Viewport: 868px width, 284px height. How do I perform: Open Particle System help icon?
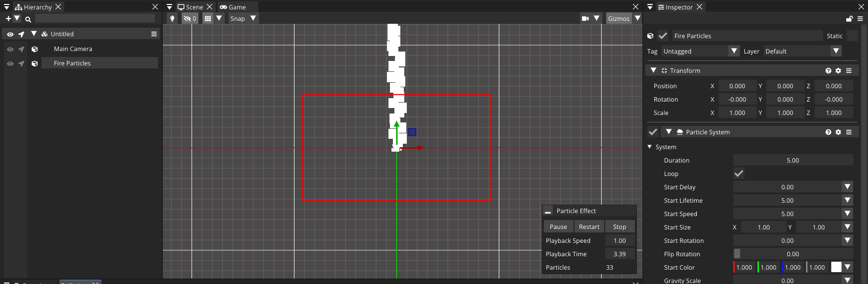828,132
